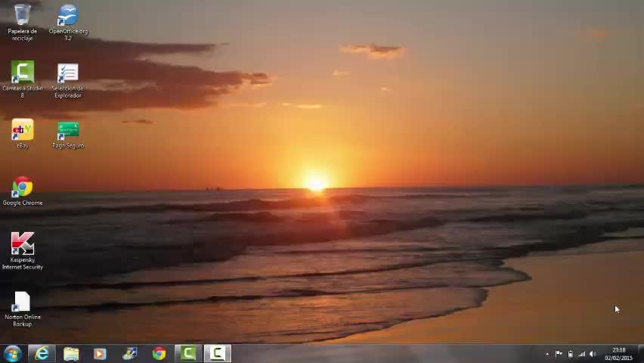Open Google Chrome from the taskbar
The width and height of the screenshot is (644, 363).
click(x=159, y=353)
